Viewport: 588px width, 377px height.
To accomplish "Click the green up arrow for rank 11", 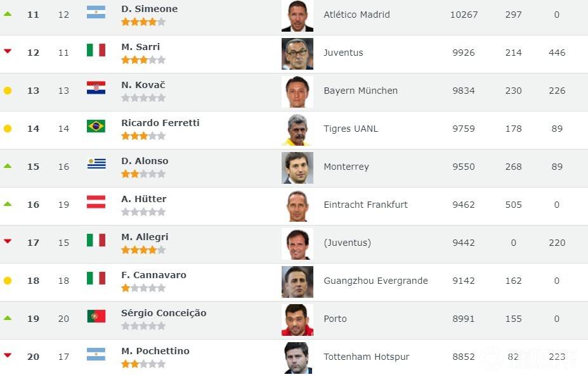I will click(x=8, y=13).
